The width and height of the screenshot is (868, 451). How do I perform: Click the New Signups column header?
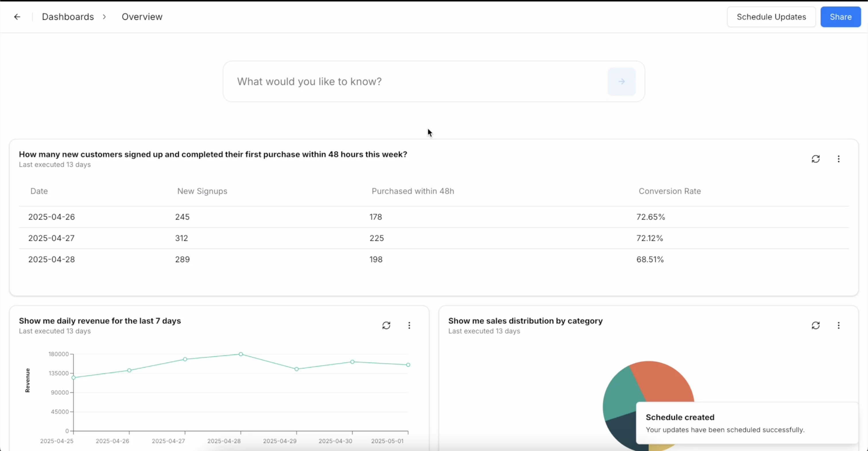coord(202,191)
